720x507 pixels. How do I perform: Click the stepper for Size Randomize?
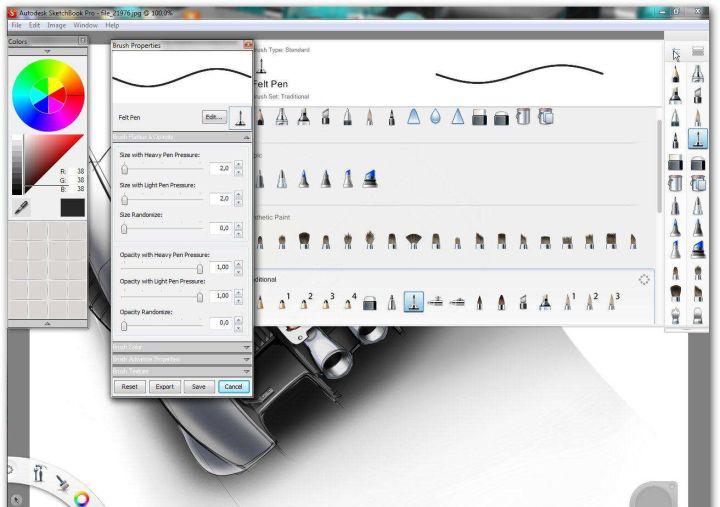238,228
